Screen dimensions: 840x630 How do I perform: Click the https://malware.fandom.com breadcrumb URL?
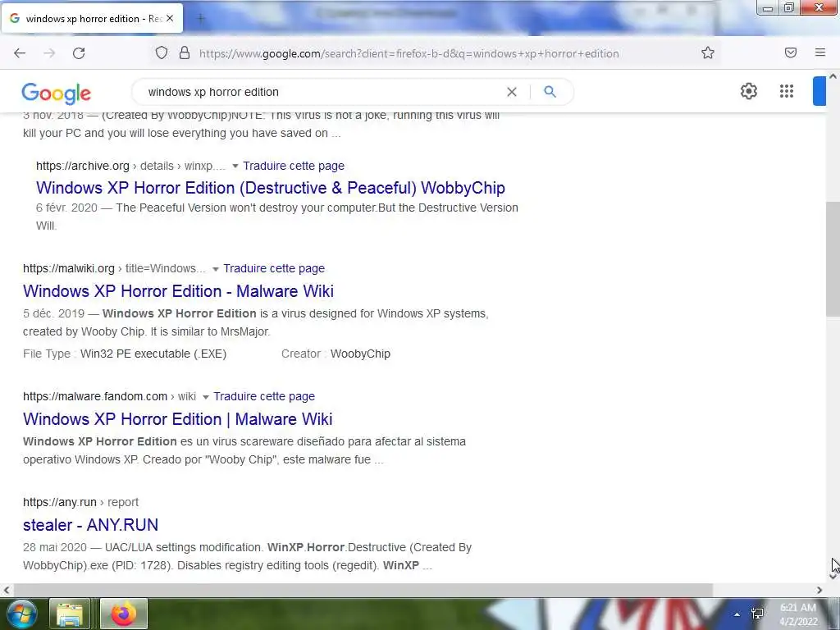(95, 396)
